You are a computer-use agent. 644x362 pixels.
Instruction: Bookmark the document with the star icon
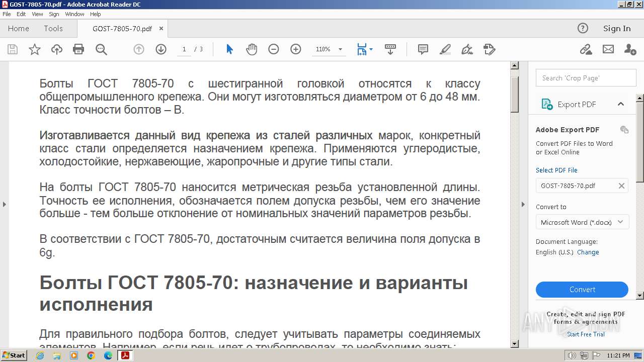coord(35,49)
